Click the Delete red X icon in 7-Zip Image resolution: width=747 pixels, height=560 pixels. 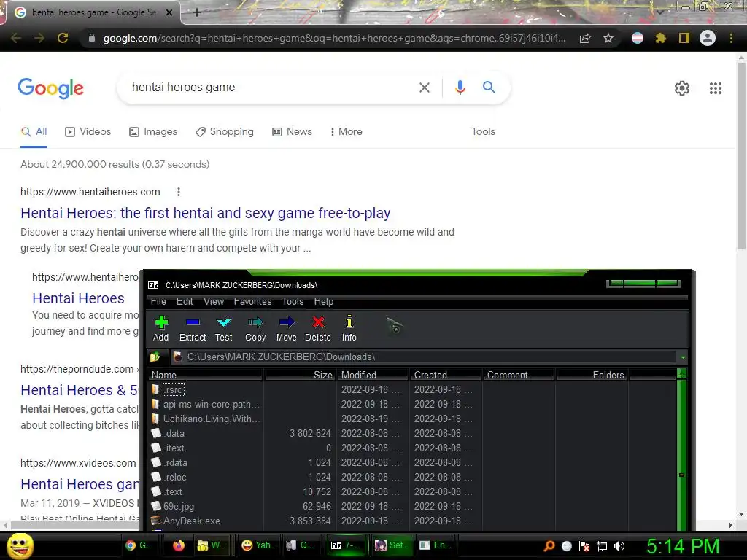click(x=318, y=329)
